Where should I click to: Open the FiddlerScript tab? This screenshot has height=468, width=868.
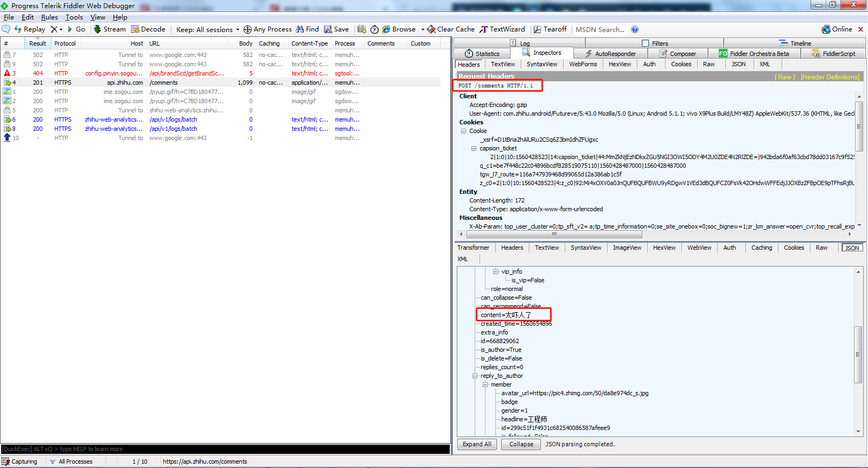(x=834, y=54)
